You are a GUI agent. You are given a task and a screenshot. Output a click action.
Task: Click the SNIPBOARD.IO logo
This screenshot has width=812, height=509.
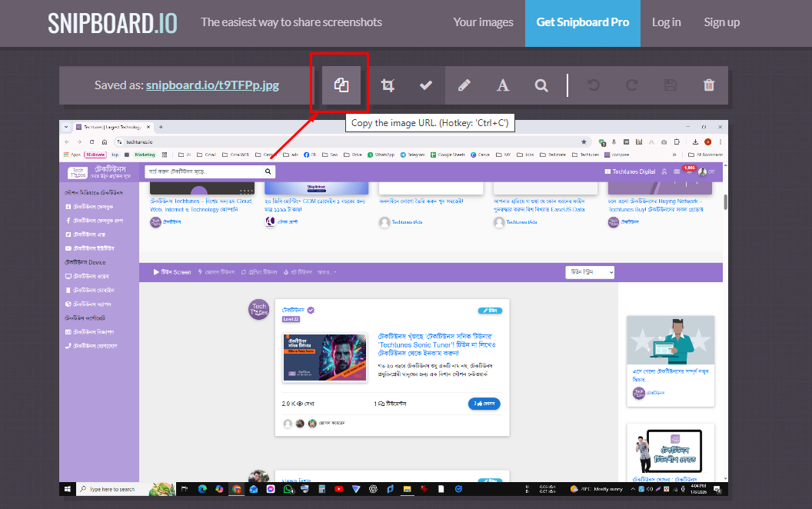tap(112, 22)
